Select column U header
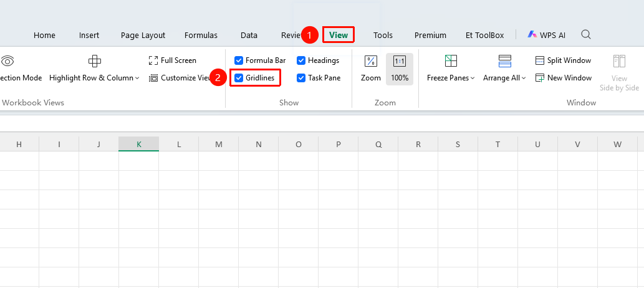Image resolution: width=644 pixels, height=288 pixels. coord(537,144)
